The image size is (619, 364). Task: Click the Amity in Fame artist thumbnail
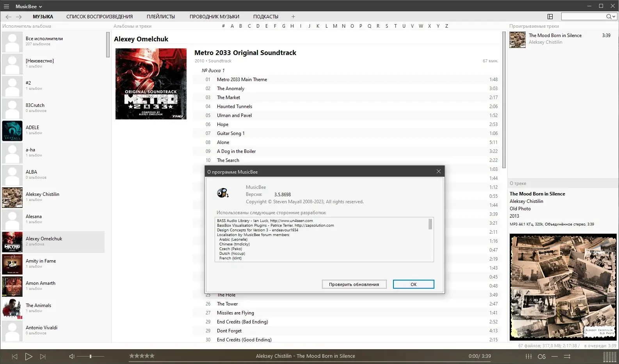[12, 264]
